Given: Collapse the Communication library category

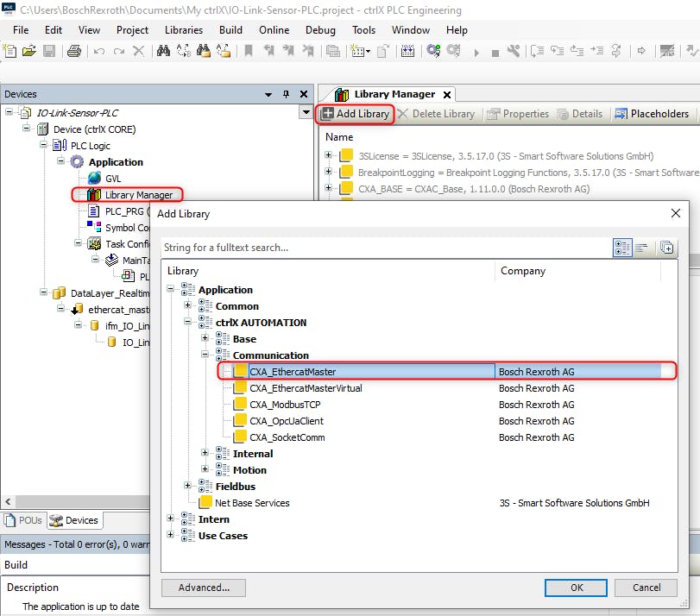Looking at the screenshot, I should click(205, 355).
